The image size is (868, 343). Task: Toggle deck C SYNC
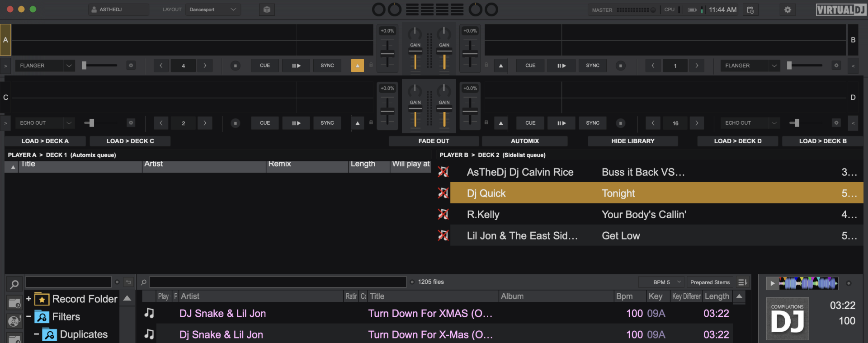(x=327, y=123)
